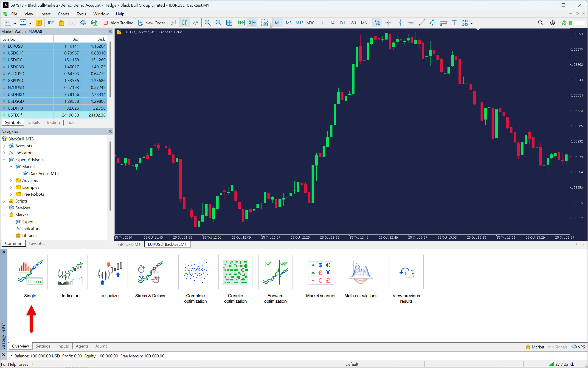Switch to the GBPUSD,M1 chart tab
Image resolution: width=588 pixels, height=368 pixels.
pos(129,244)
